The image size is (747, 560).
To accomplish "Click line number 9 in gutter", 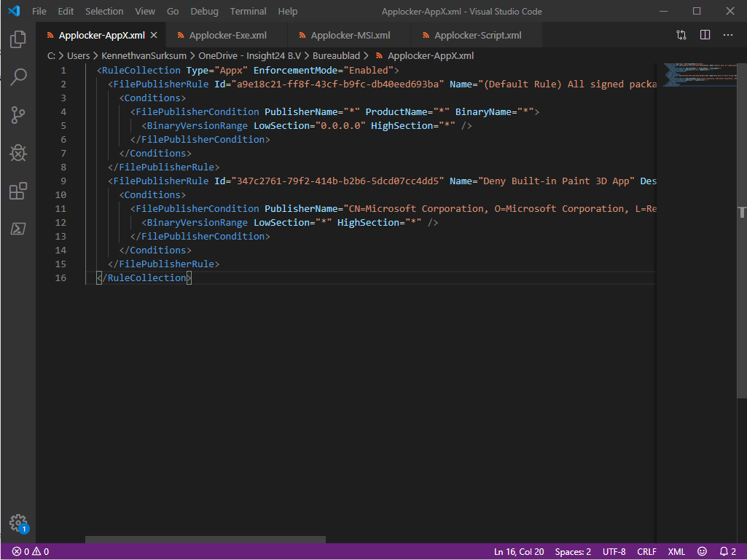I will tap(63, 181).
